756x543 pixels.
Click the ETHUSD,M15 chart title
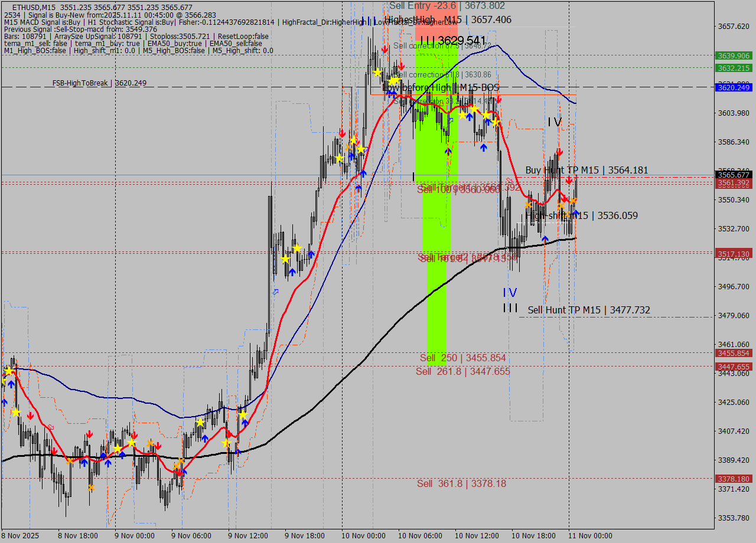pos(37,7)
